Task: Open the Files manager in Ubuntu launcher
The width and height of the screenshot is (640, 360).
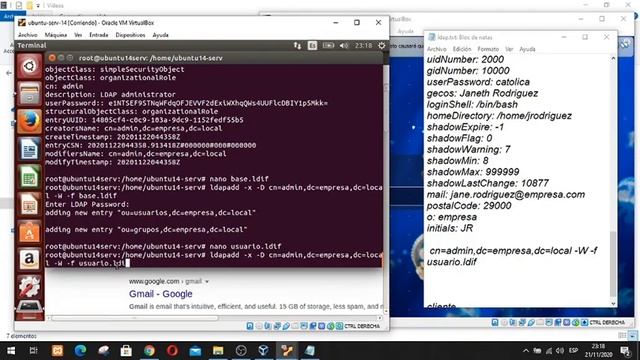Action: (29, 93)
